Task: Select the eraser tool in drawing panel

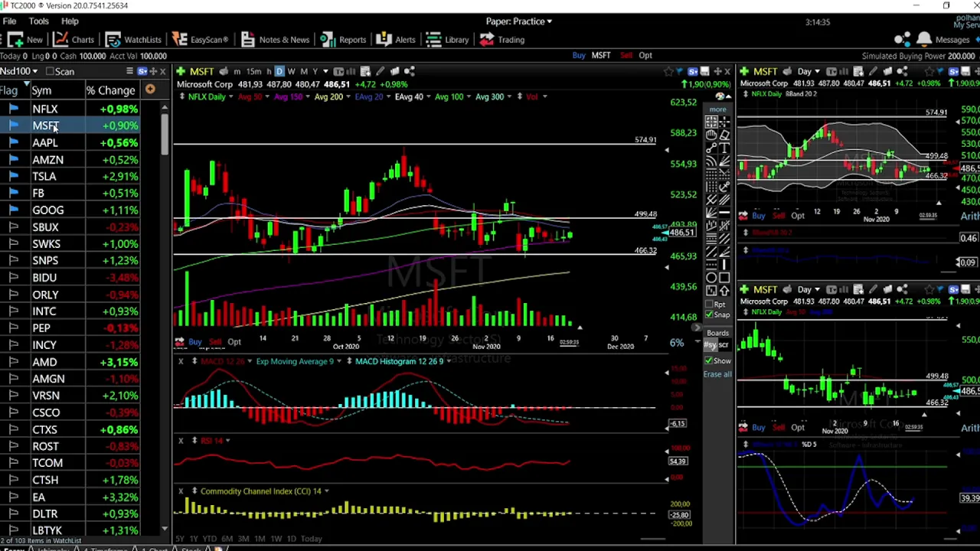Action: (724, 135)
